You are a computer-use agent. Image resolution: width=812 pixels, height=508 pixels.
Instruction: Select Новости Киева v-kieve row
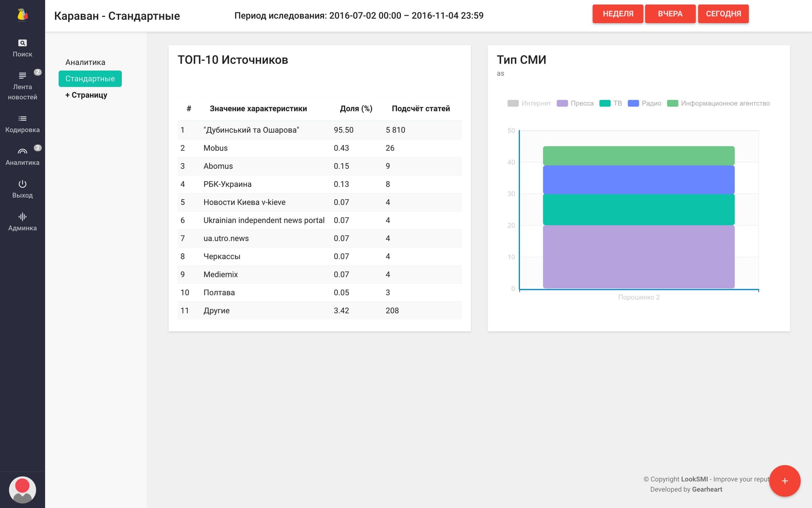click(319, 202)
